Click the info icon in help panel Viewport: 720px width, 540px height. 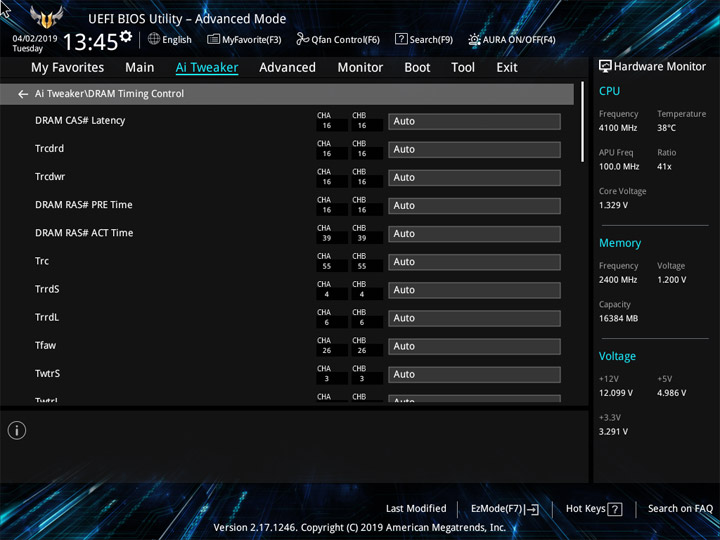click(17, 430)
